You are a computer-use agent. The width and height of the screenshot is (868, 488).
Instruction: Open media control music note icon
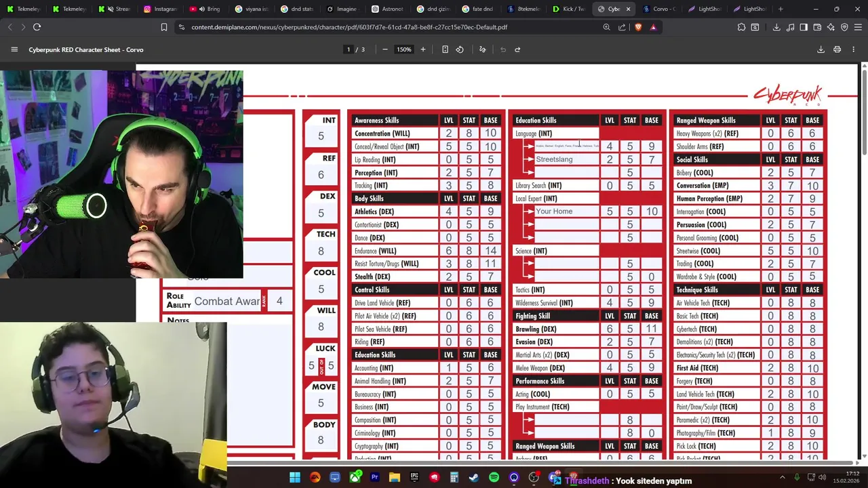click(790, 27)
